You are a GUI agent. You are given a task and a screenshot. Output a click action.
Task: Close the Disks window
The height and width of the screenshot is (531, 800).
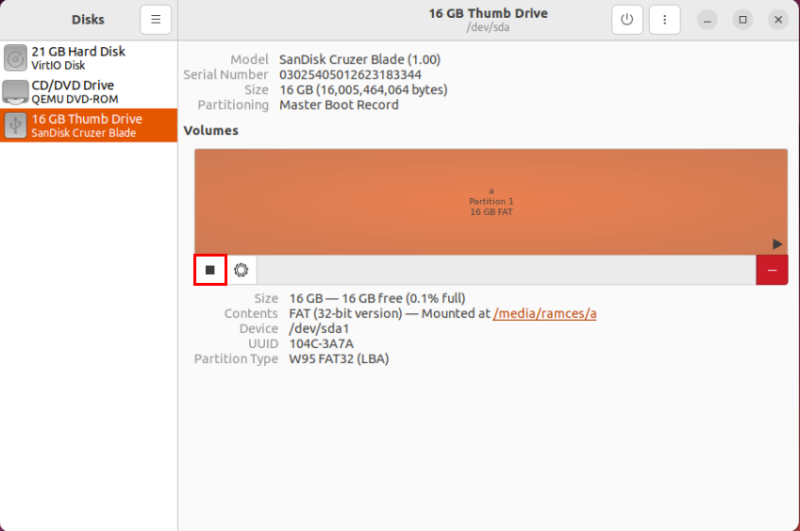click(778, 20)
